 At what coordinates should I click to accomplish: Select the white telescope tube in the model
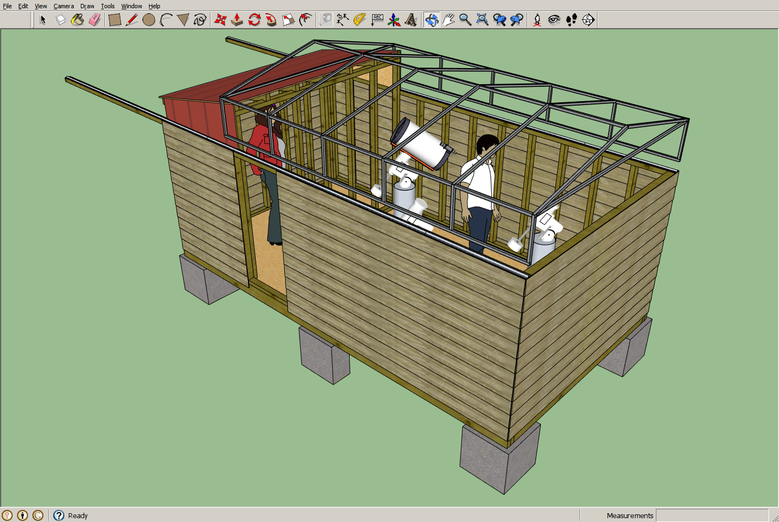(421, 144)
